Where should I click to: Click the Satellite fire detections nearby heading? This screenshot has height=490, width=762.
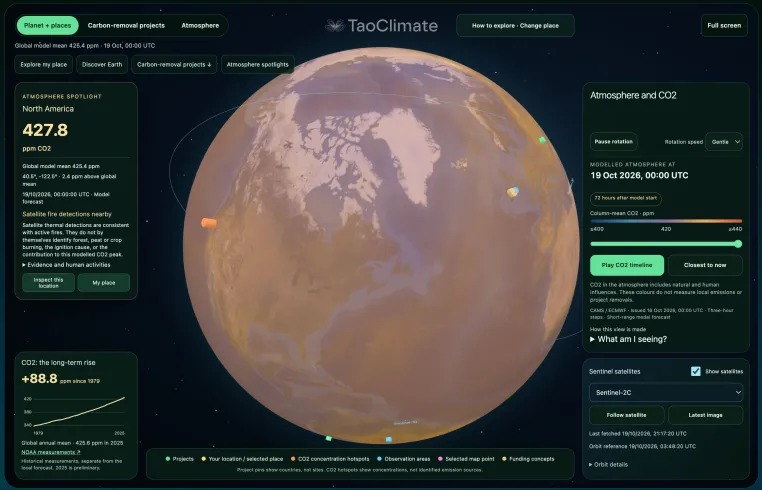[67, 214]
